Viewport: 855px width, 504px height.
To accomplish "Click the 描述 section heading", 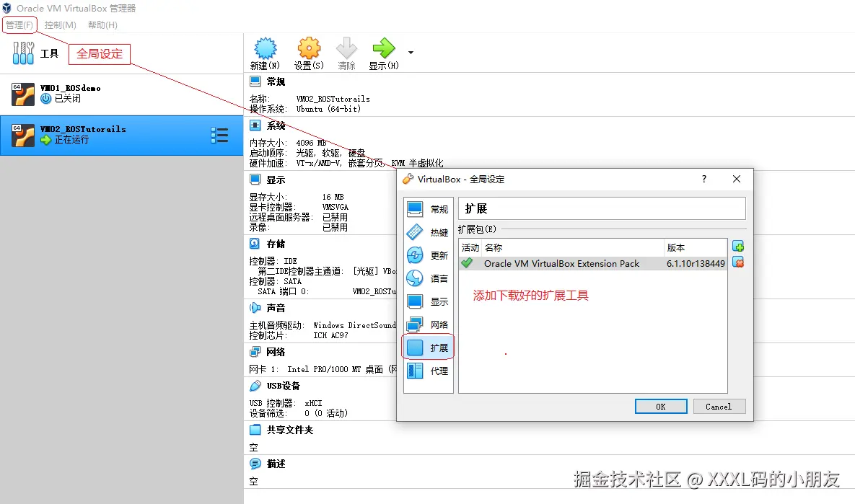I will (x=276, y=464).
